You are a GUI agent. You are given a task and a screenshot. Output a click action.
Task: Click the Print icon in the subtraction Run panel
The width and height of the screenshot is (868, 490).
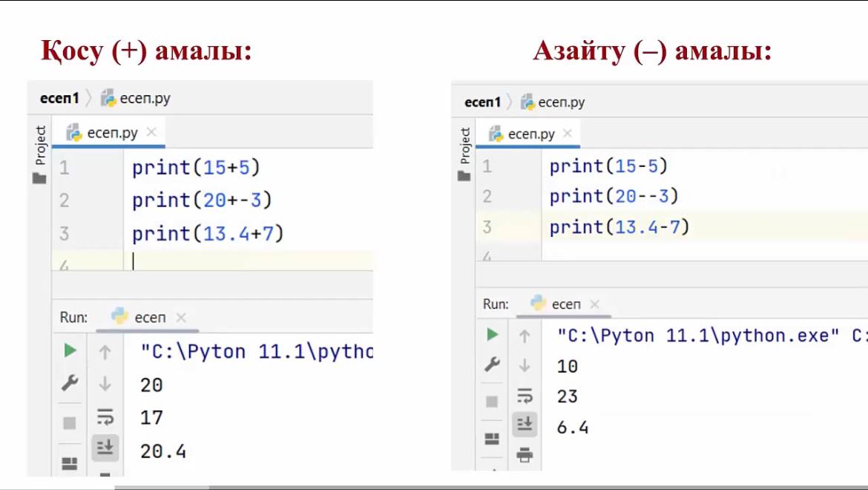click(524, 454)
